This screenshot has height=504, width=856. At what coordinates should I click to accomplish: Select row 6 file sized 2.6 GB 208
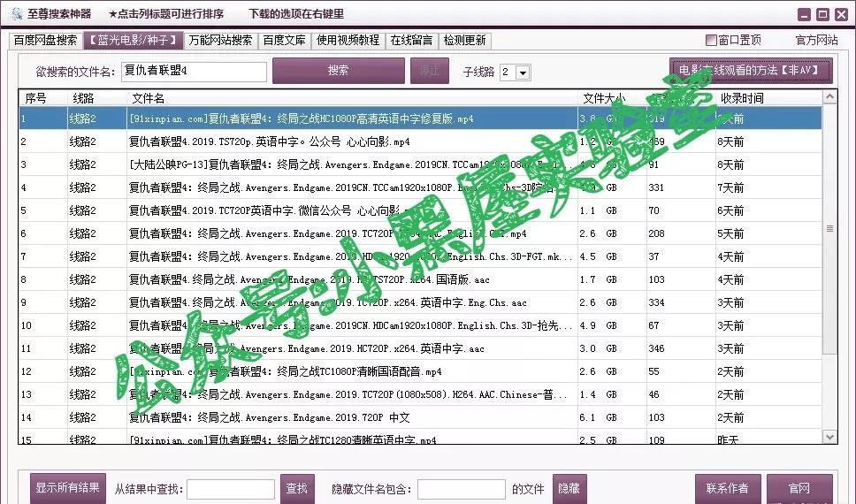click(x=420, y=233)
